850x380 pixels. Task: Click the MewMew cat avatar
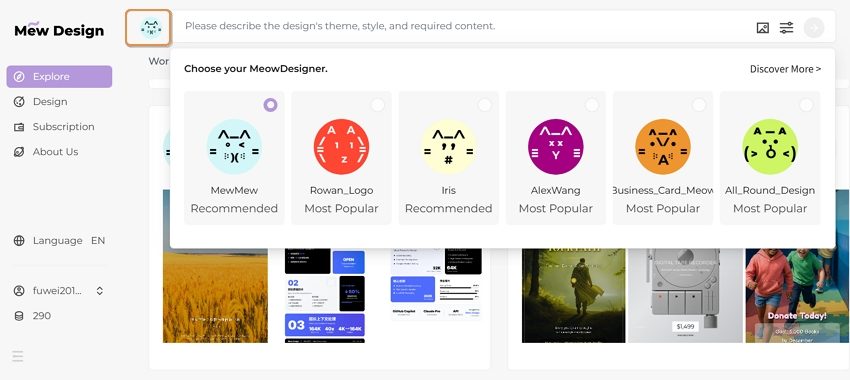click(234, 147)
